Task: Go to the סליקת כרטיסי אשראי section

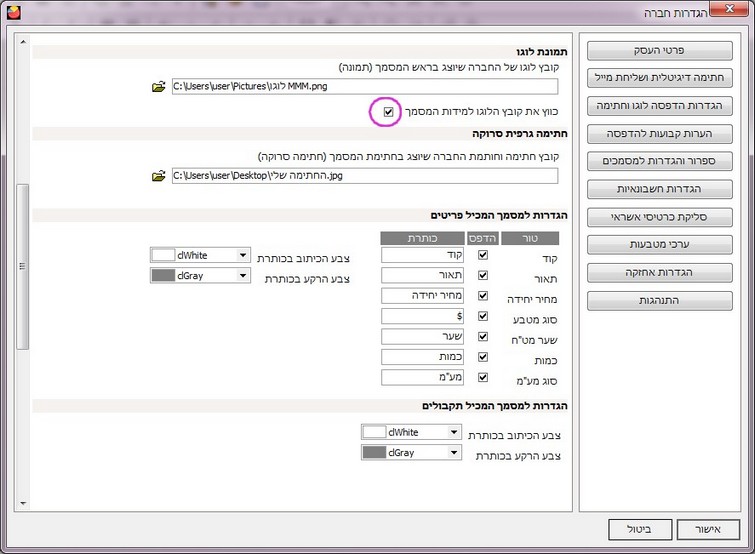Action: click(660, 217)
